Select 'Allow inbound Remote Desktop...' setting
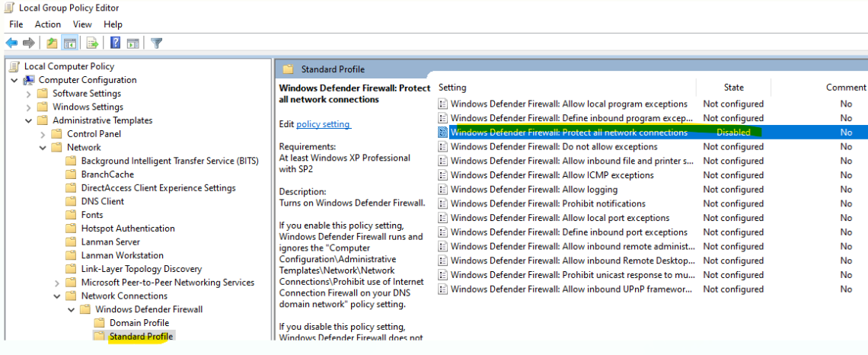Image resolution: width=868 pixels, height=355 pixels. (573, 261)
